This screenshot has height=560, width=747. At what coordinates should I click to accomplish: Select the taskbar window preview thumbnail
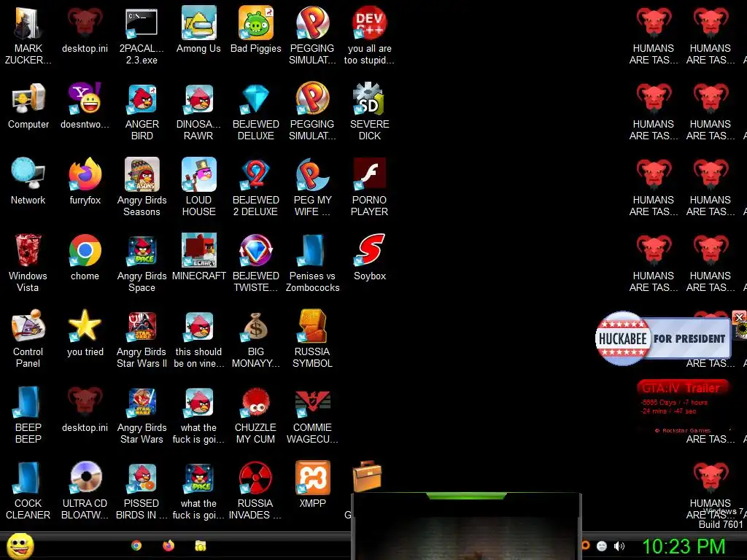pos(466,526)
